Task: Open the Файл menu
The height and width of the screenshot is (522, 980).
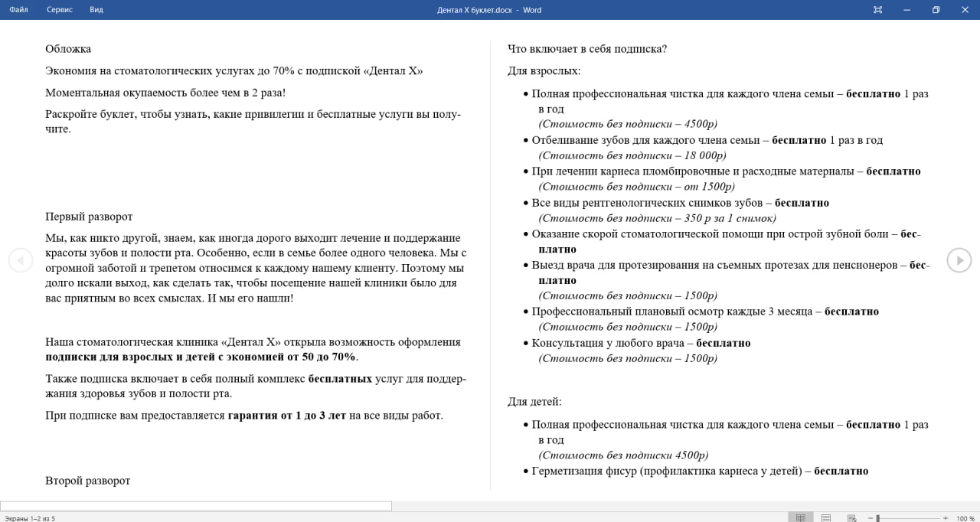Action: click(x=18, y=10)
